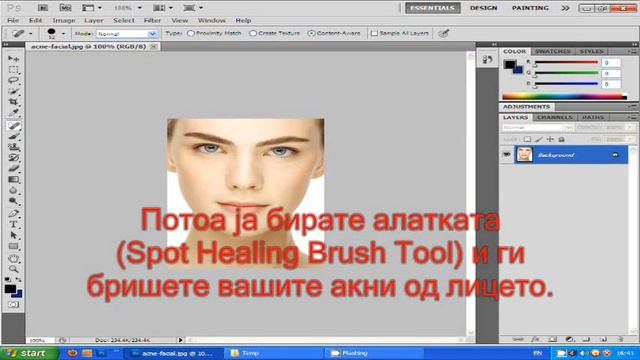Select the Move tool
This screenshot has width=640, height=360.
click(13, 59)
